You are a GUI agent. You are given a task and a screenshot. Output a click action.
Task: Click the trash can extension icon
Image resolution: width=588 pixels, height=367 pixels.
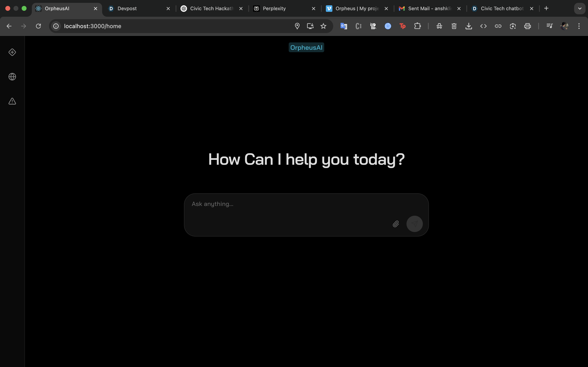coord(454,26)
